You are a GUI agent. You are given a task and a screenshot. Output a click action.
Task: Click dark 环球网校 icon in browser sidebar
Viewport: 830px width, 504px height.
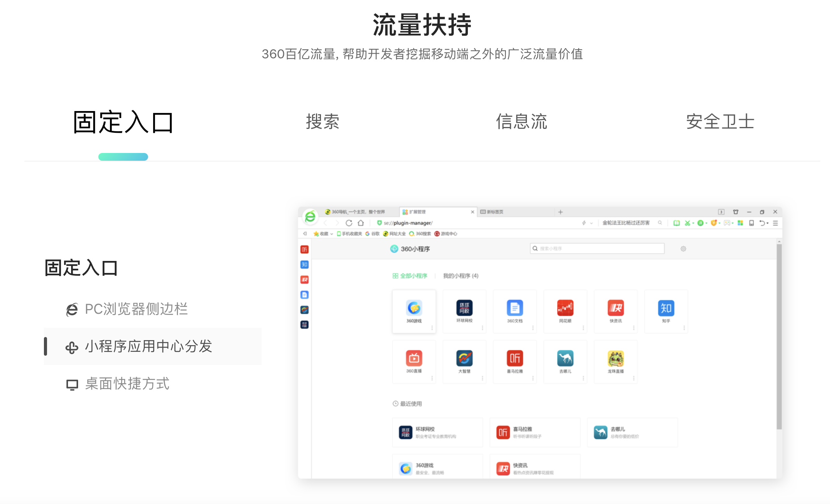tap(305, 325)
